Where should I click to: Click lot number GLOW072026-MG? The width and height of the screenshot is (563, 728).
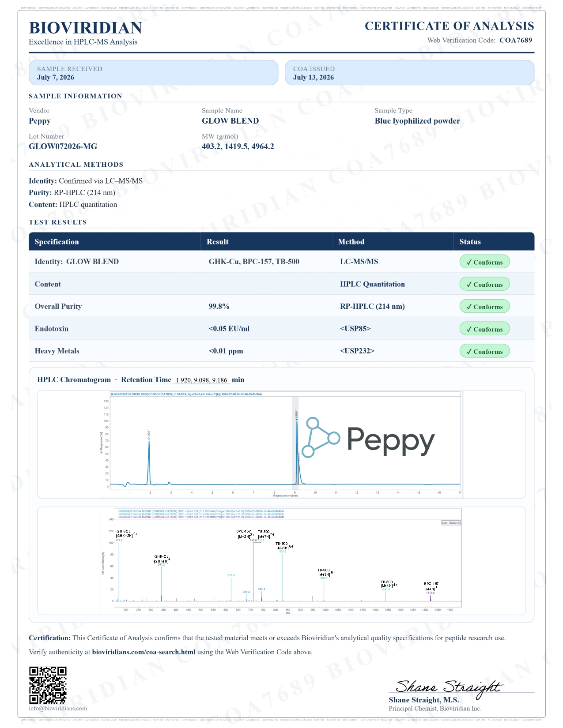coord(63,146)
